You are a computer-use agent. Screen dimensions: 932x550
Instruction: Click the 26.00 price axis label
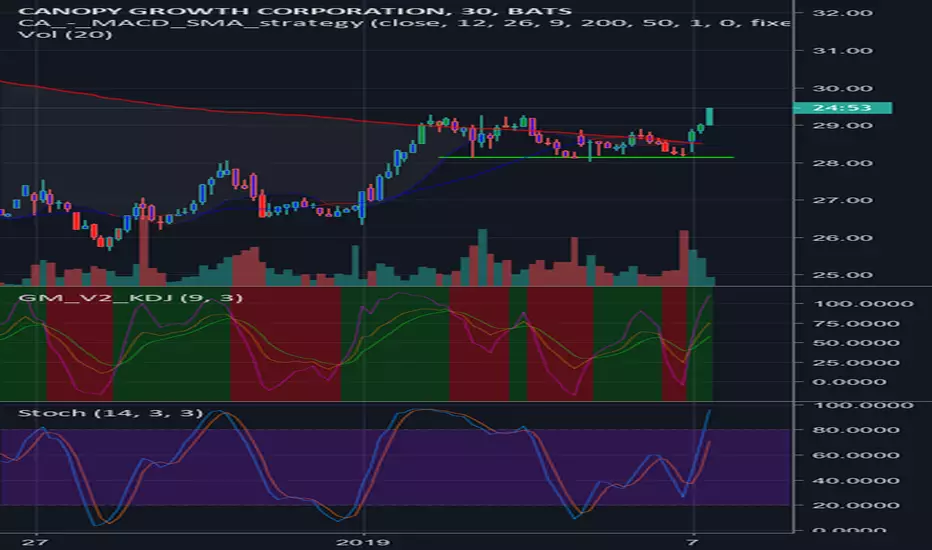pyautogui.click(x=843, y=238)
